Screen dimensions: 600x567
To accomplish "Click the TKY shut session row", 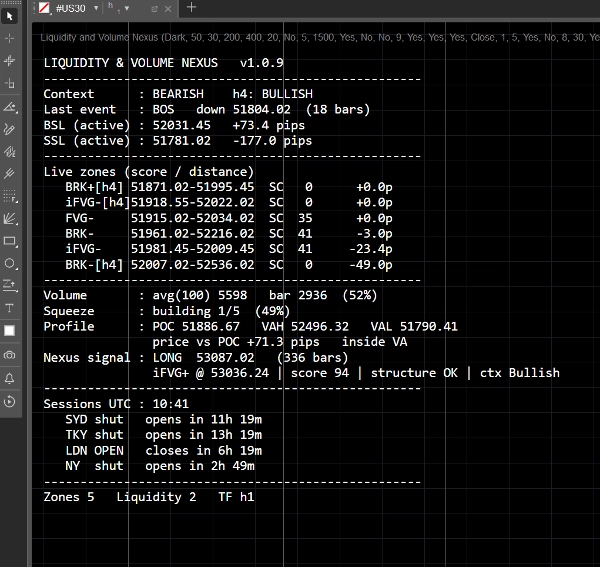I will pyautogui.click(x=163, y=435).
